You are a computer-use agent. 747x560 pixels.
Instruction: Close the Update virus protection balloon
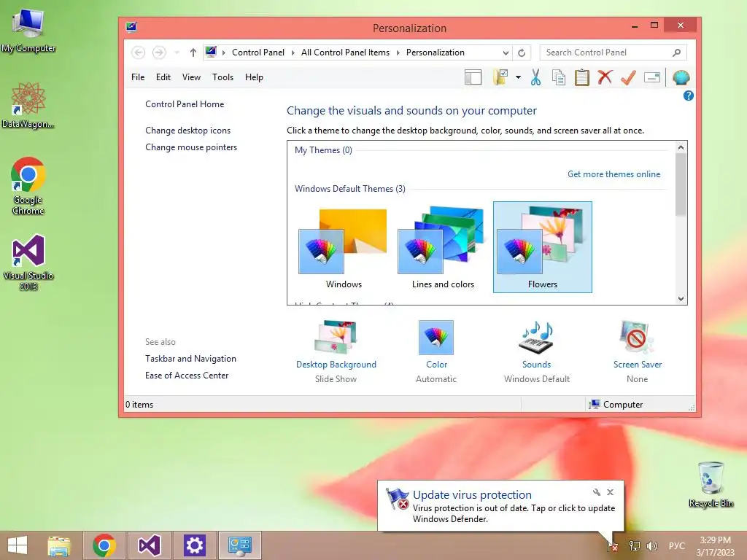tap(611, 492)
